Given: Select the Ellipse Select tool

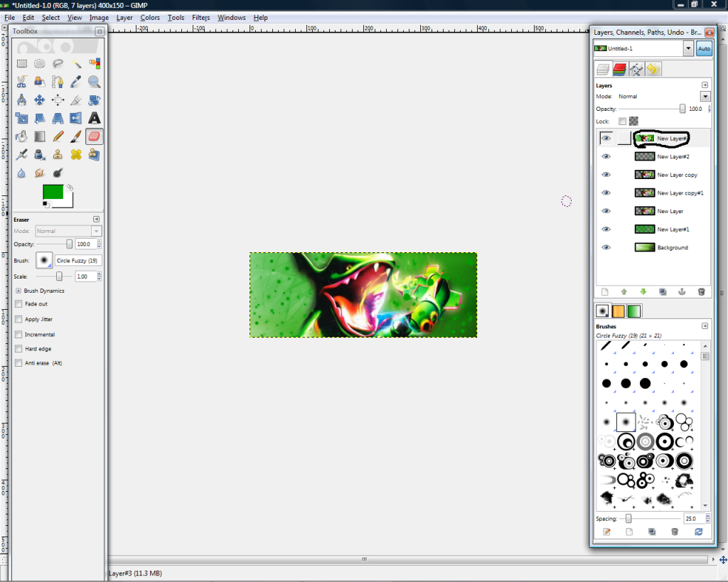Looking at the screenshot, I should point(40,63).
